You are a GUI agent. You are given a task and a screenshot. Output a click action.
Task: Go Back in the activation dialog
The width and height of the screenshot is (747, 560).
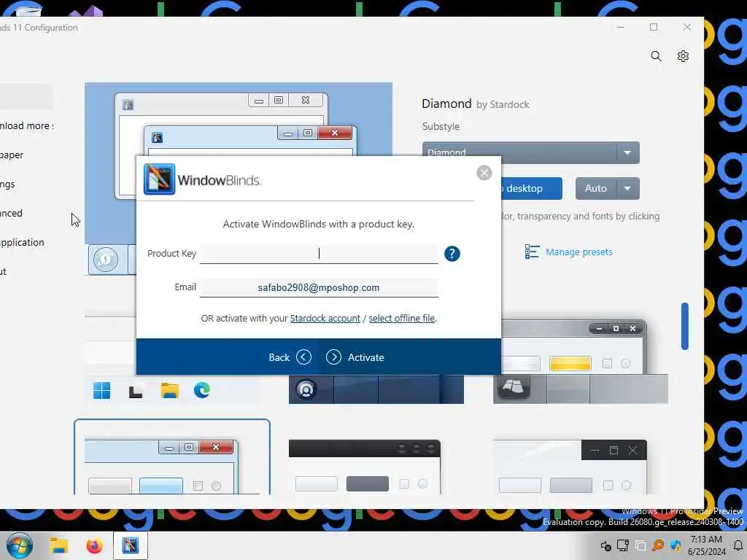coord(290,357)
